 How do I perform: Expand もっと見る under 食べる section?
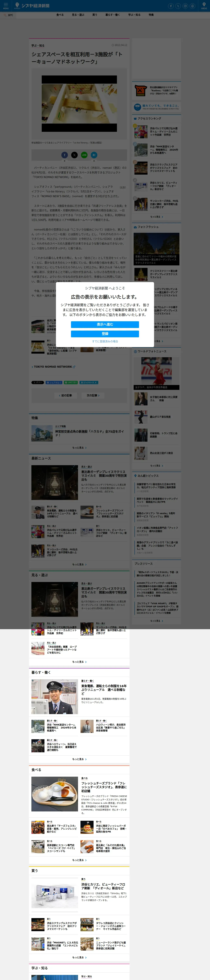point(79,860)
